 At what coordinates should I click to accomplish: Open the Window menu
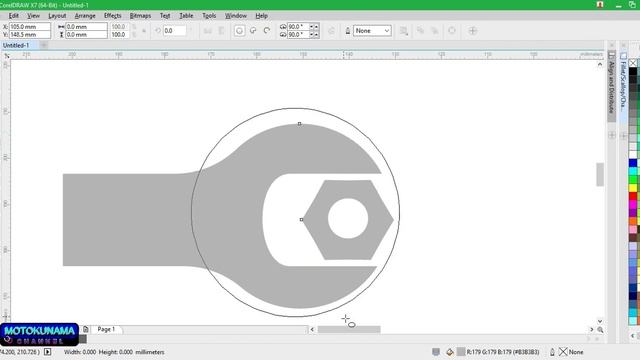point(236,16)
